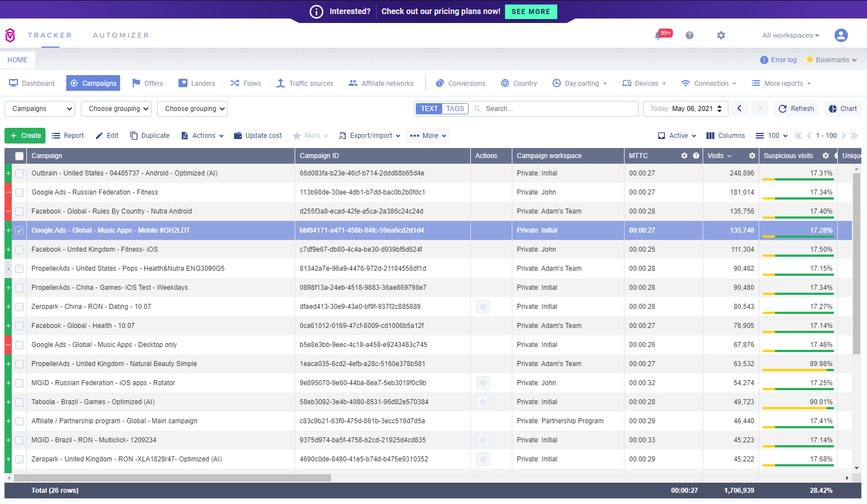Go to previous page arrow

tap(809, 136)
